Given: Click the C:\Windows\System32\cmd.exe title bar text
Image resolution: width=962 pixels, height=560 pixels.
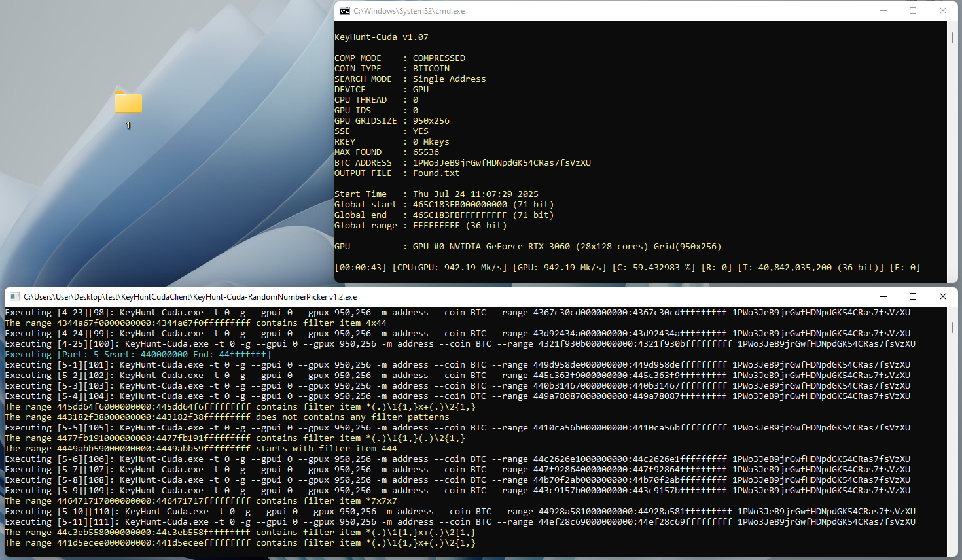Looking at the screenshot, I should click(x=409, y=11).
